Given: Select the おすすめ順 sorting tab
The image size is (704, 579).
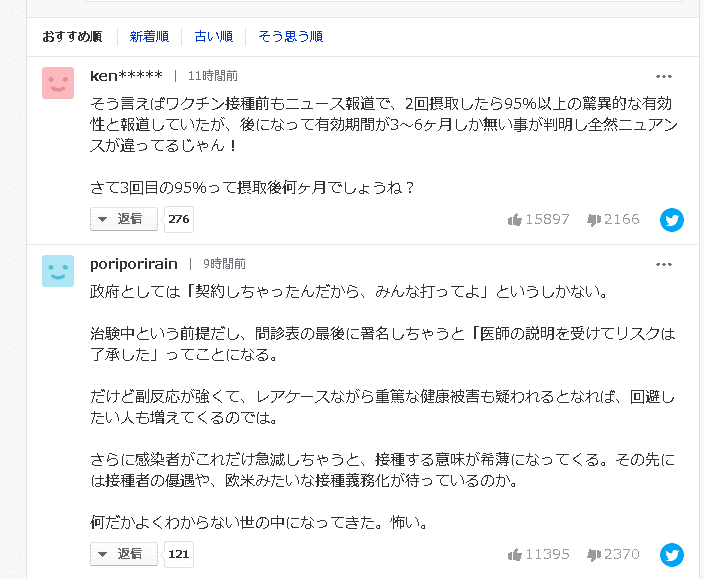Looking at the screenshot, I should point(72,36).
